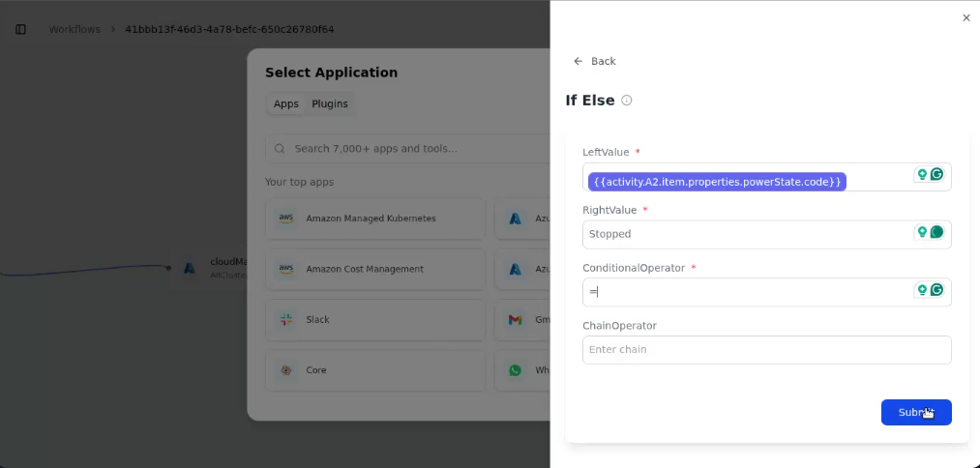Open the Workflows breadcrumb link
The height and width of the screenshot is (468, 980).
[x=74, y=29]
